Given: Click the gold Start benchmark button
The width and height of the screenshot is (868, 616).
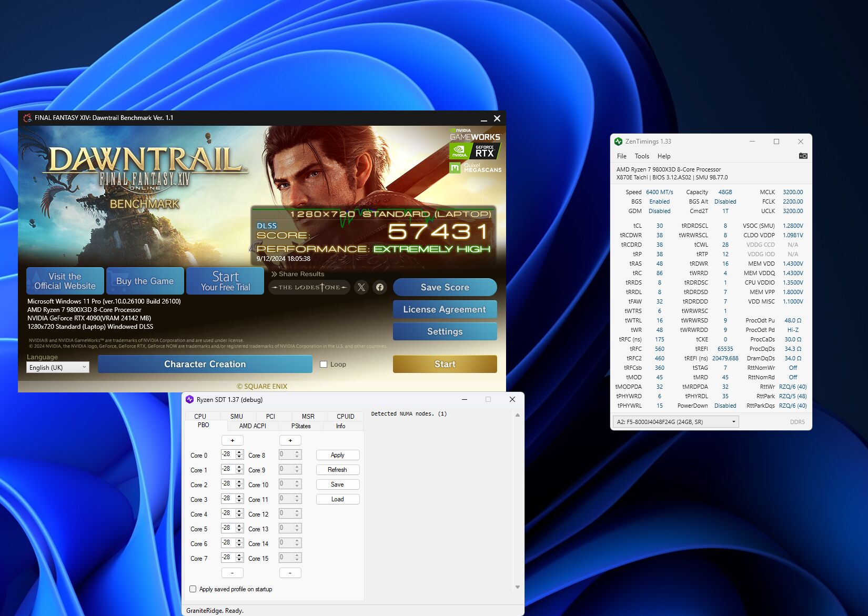Looking at the screenshot, I should tap(445, 364).
